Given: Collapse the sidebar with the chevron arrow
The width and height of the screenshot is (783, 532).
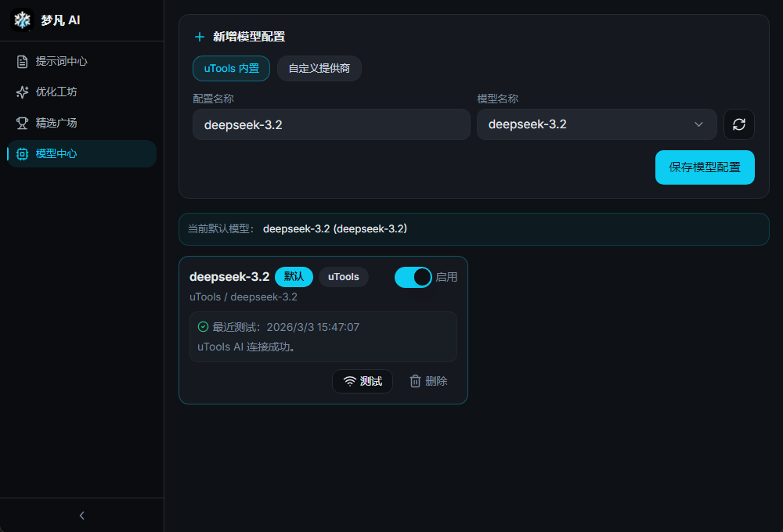Looking at the screenshot, I should pyautogui.click(x=82, y=516).
